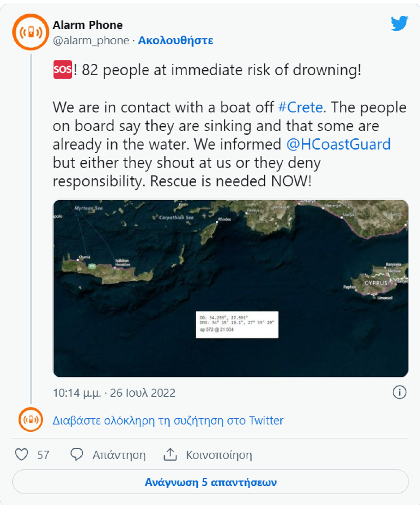Click the Twitter bird logo
This screenshot has height=505, width=420.
[x=399, y=23]
